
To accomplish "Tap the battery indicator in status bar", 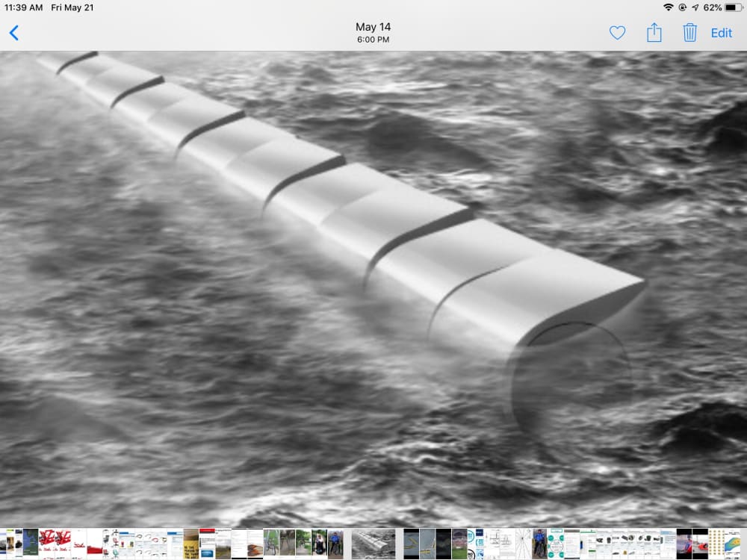I will click(x=733, y=7).
